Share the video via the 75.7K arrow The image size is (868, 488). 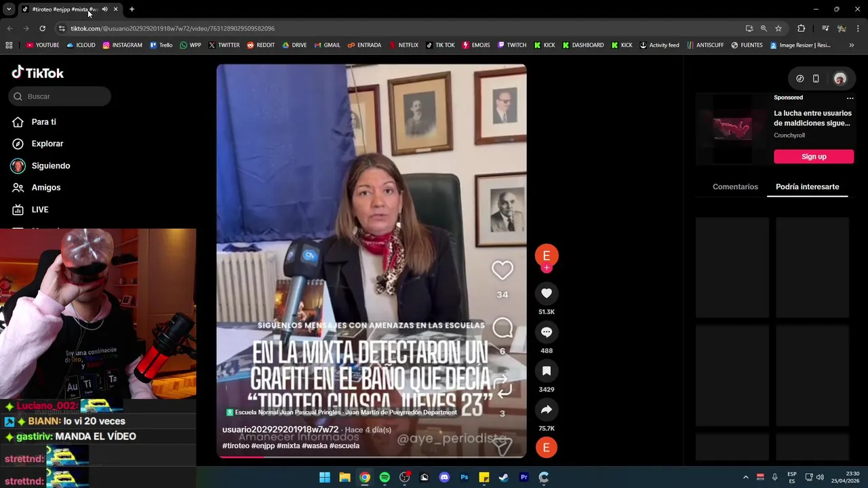tap(547, 409)
